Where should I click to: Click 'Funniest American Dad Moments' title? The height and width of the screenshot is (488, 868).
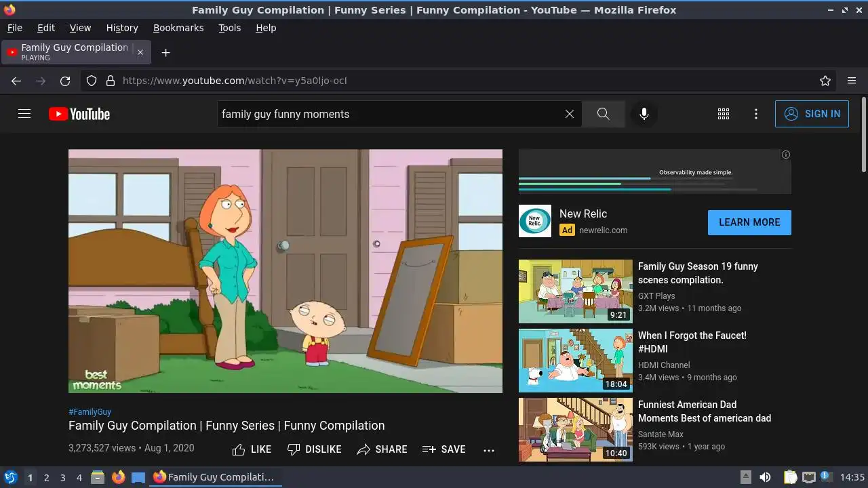[x=705, y=411]
